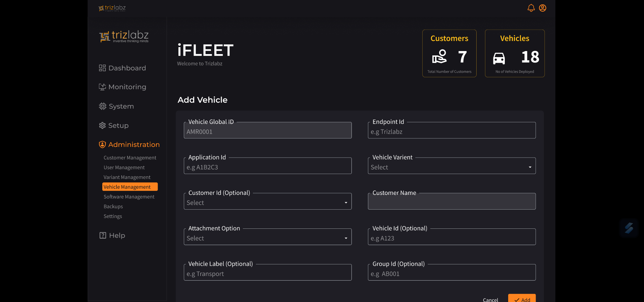Open the user profile icon
This screenshot has height=302, width=644.
(542, 8)
